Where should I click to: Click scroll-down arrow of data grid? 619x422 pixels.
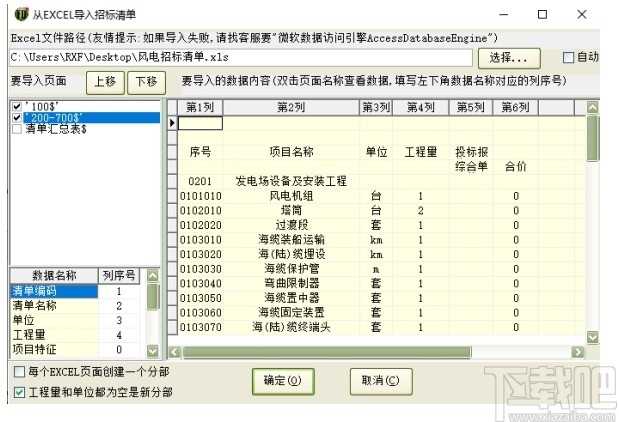[593, 337]
